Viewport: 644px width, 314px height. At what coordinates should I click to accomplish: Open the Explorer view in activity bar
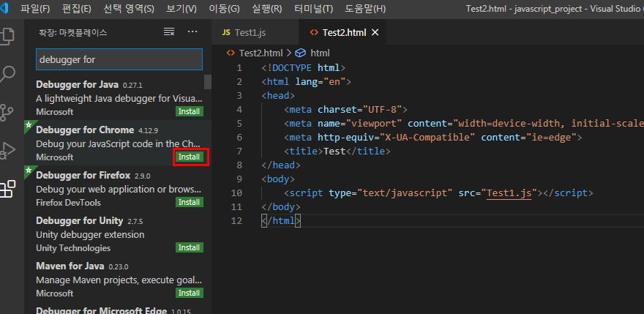pos(7,36)
